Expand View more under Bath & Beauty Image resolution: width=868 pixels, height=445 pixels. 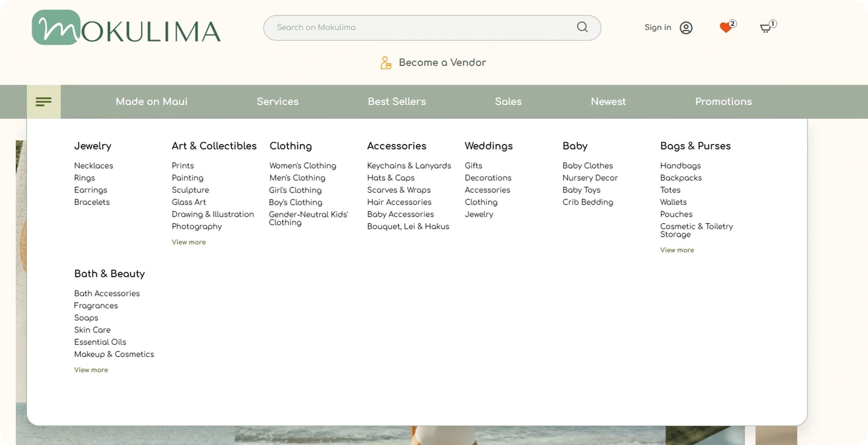click(91, 370)
